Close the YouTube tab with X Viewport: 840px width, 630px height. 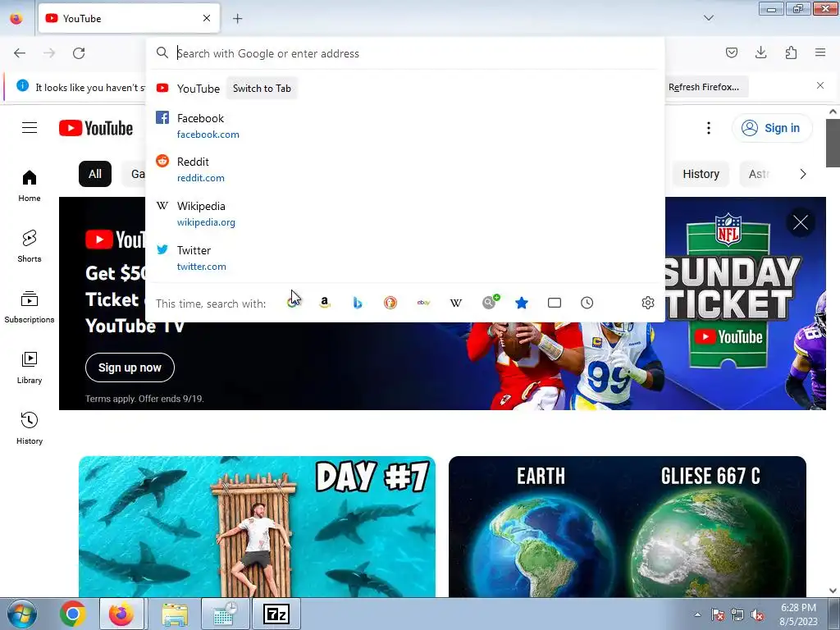click(x=207, y=19)
